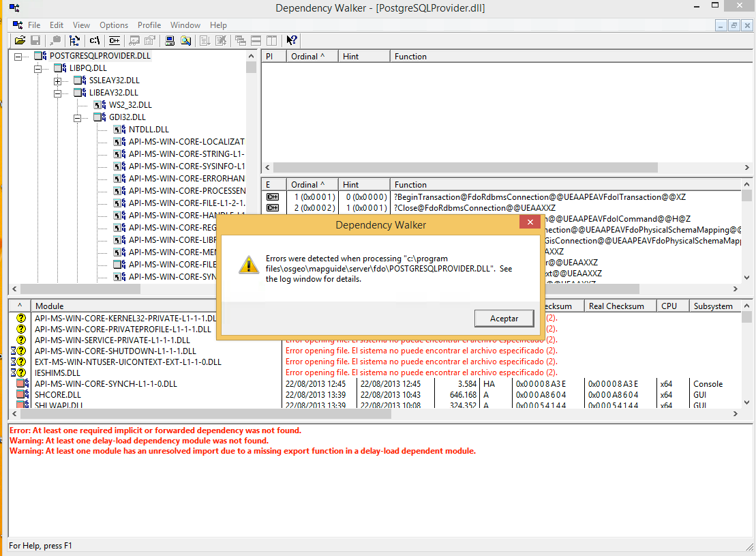Viewport: 756px width, 556px height.
Task: Select LIBPQ.DLL in the tree
Action: pos(88,68)
